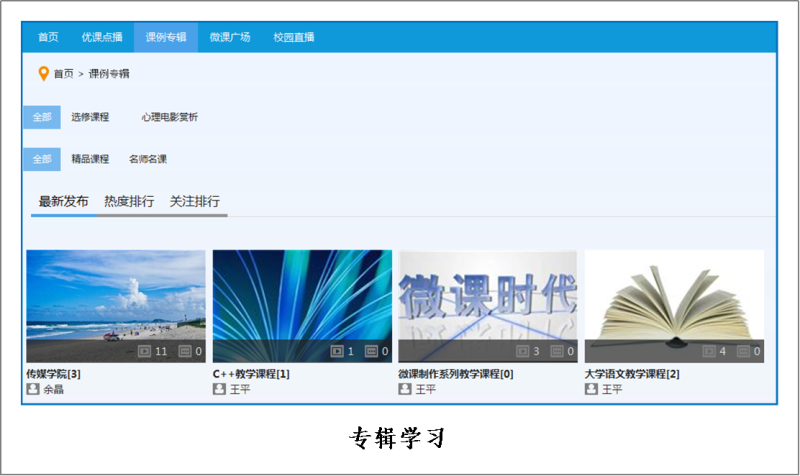Image resolution: width=800 pixels, height=476 pixels.
Task: Click avatar icon under C++教学课程
Action: tap(219, 389)
